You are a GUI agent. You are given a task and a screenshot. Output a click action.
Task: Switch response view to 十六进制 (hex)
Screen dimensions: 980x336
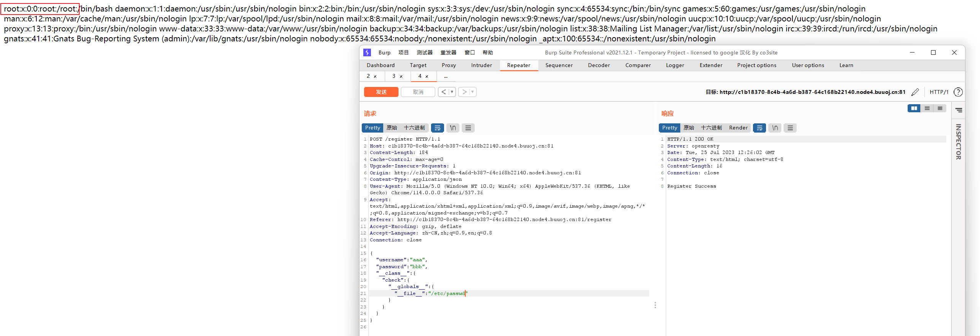[x=712, y=128]
